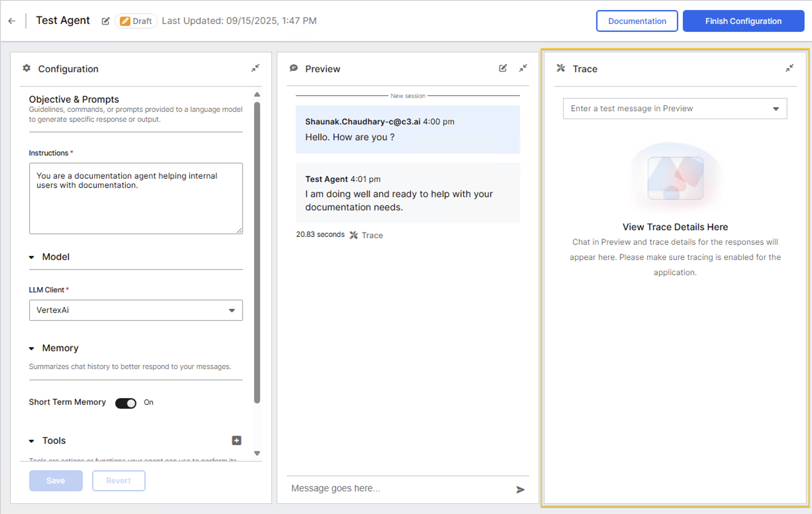Collapse the Preview panel
The image size is (812, 514).
tap(523, 68)
